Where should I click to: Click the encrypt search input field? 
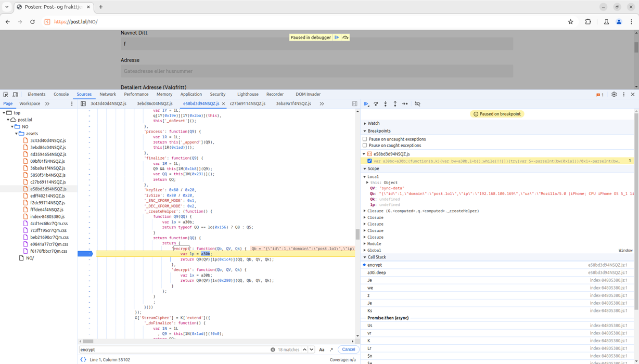coord(175,350)
